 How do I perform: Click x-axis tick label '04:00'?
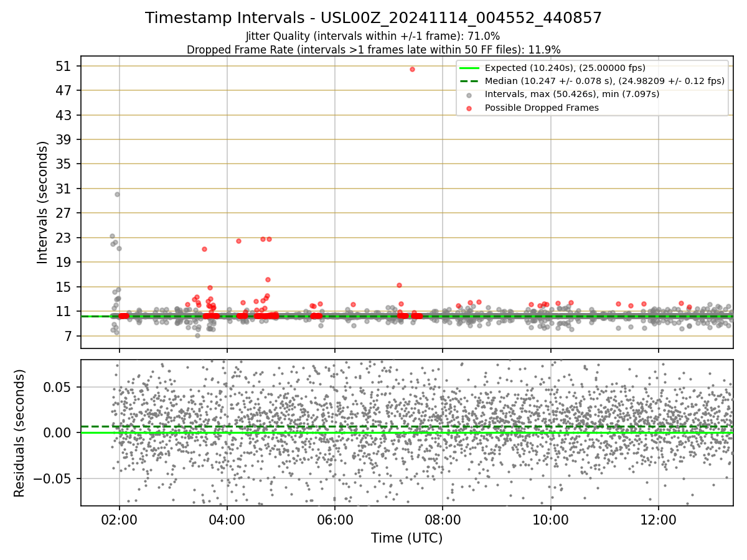227,520
